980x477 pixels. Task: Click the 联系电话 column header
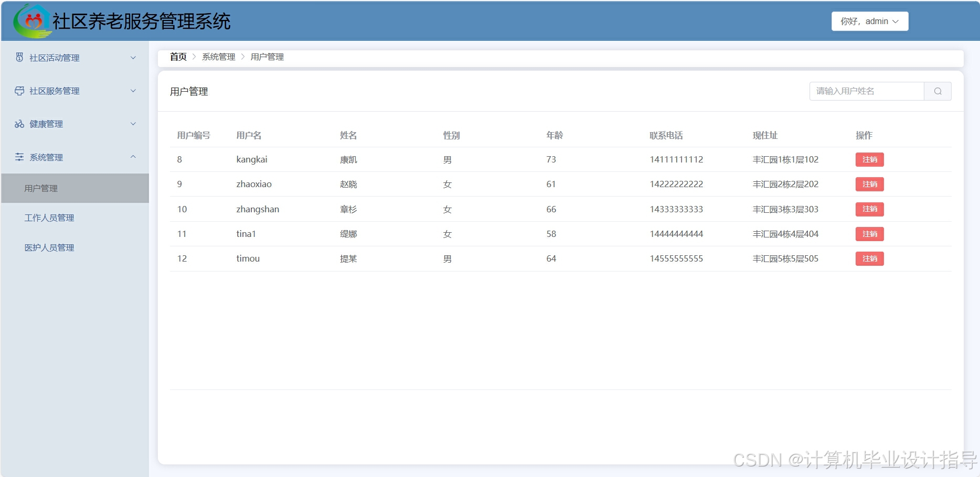(666, 135)
